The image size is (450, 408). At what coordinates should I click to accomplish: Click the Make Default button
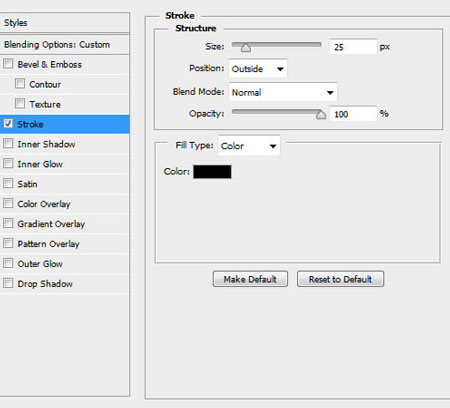250,279
